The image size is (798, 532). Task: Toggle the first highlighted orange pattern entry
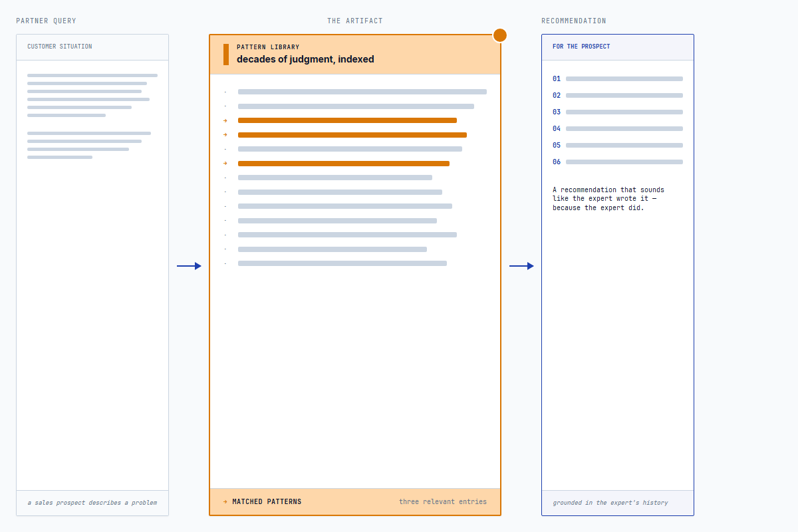[347, 120]
